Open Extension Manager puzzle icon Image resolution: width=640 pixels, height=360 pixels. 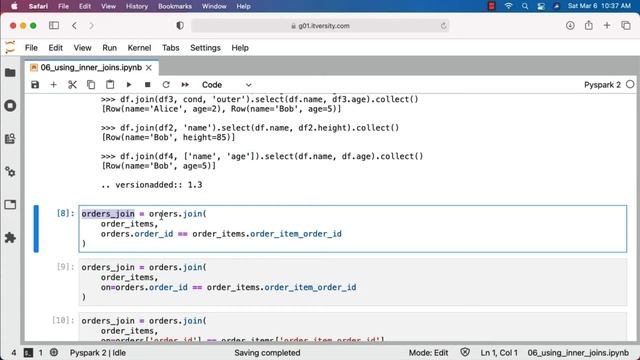(x=10, y=238)
